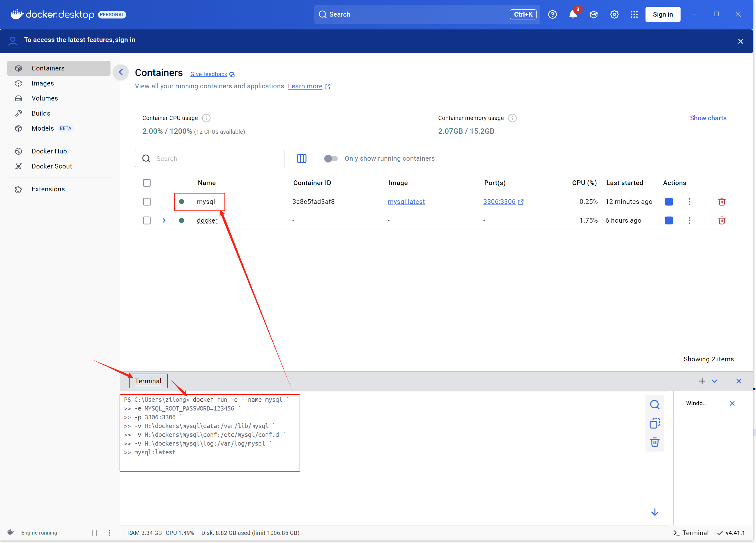Go to Volumes in sidebar

point(45,98)
